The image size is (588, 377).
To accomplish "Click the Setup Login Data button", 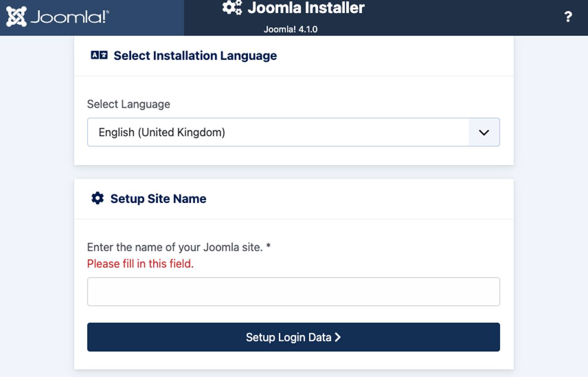I will (294, 337).
